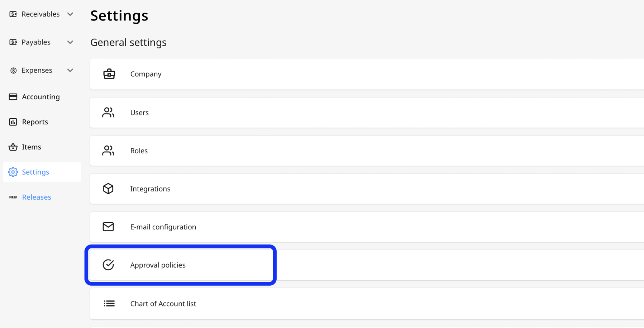
Task: Click the Users people icon
Action: click(x=109, y=112)
